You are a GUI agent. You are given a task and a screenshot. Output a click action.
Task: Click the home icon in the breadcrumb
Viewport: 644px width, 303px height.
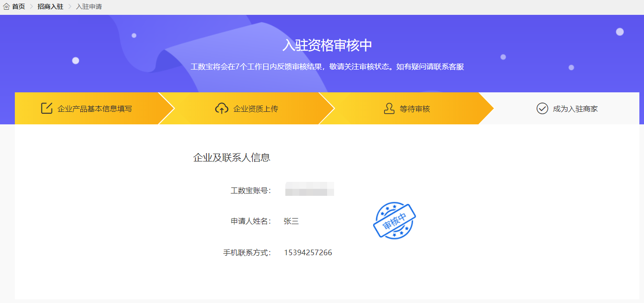click(6, 6)
